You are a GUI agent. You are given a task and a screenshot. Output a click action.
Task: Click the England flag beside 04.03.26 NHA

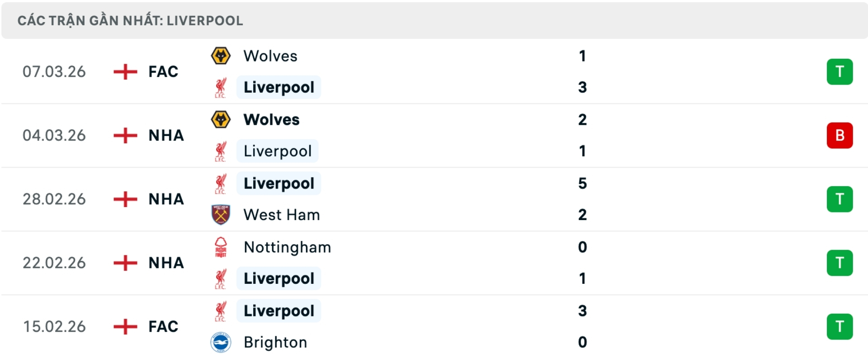tap(125, 135)
